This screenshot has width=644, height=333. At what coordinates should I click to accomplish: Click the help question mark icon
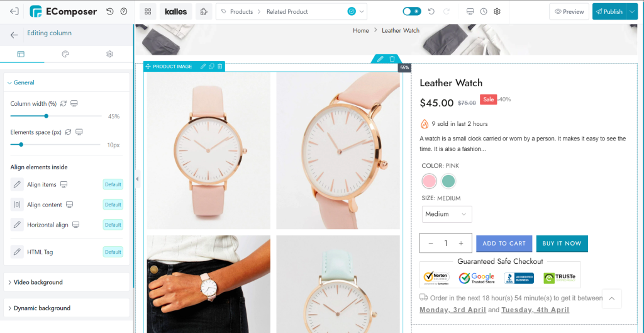coord(124,11)
